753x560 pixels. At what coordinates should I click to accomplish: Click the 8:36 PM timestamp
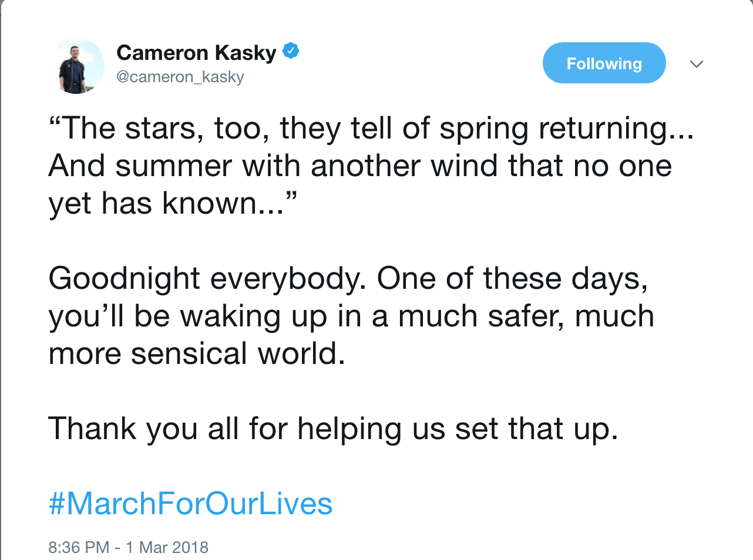(79, 547)
